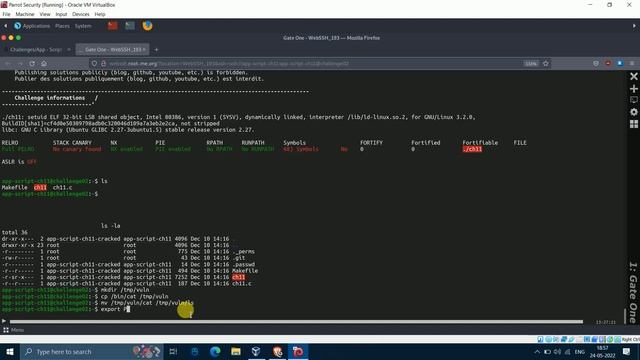This screenshot has height=360, width=640.
Task: Reload the current page
Action: pyautogui.click(x=32, y=64)
